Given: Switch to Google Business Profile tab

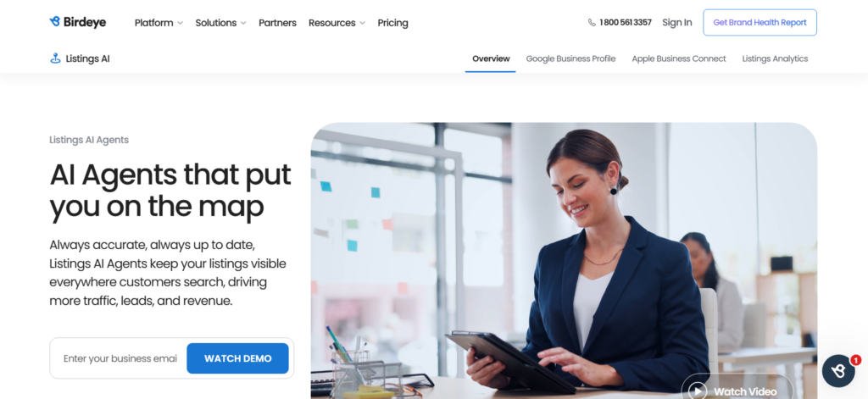Looking at the screenshot, I should (570, 58).
